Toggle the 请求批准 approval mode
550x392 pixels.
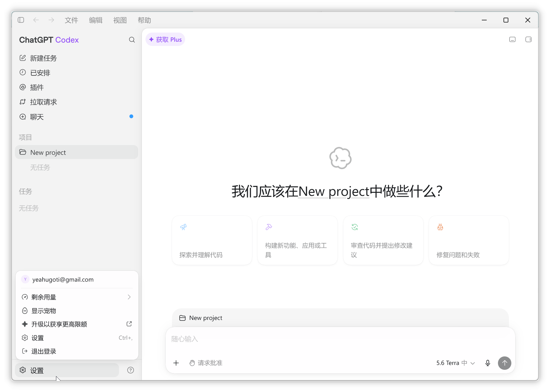[206, 363]
